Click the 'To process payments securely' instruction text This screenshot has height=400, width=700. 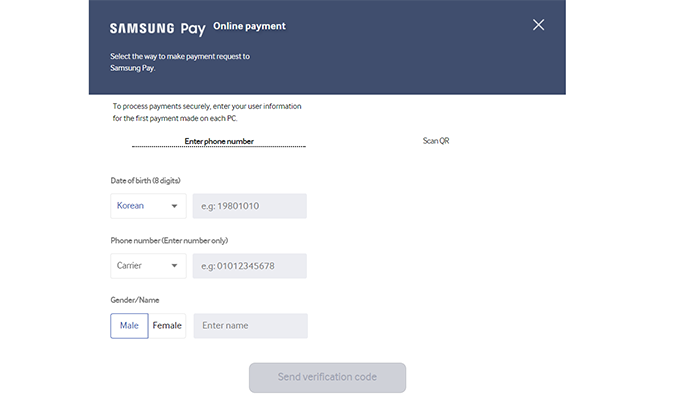pos(207,112)
